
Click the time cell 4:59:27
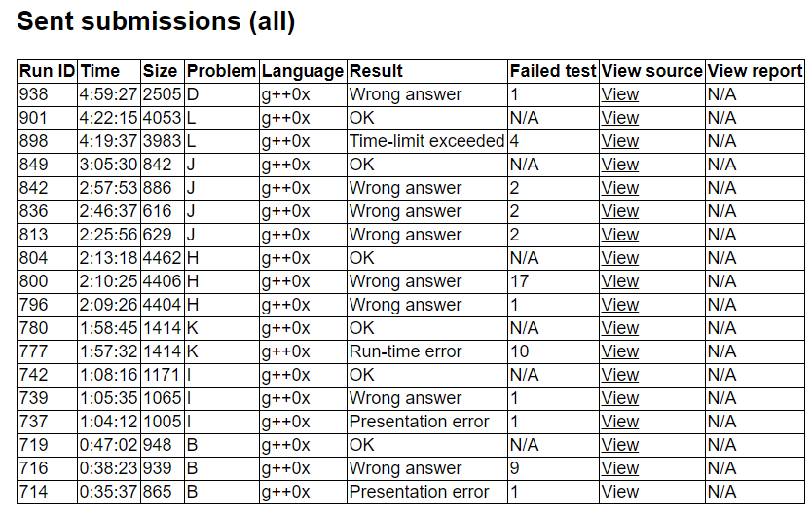pos(109,94)
